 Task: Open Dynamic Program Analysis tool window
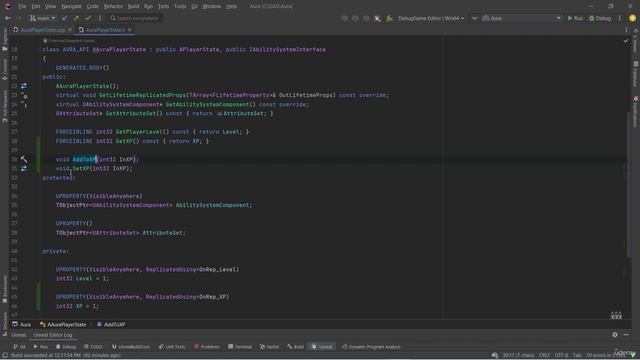click(x=371, y=347)
